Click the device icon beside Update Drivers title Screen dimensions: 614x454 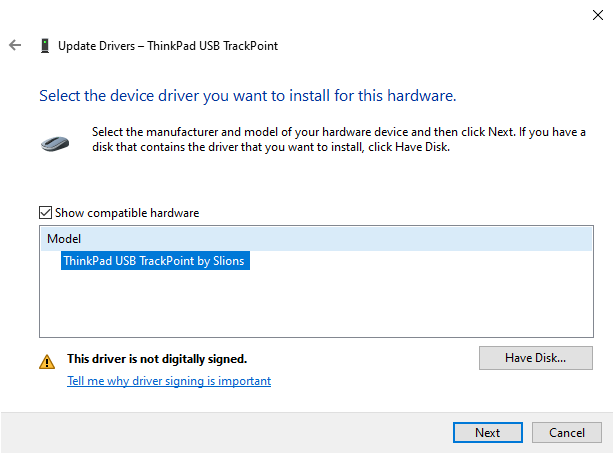point(45,45)
